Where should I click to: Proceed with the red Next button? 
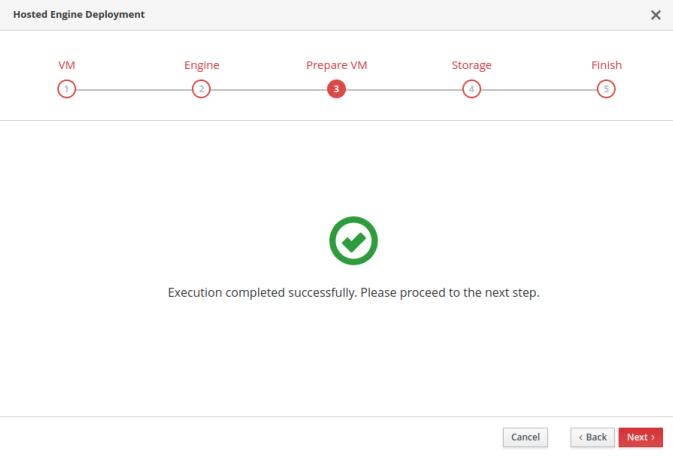click(x=640, y=437)
